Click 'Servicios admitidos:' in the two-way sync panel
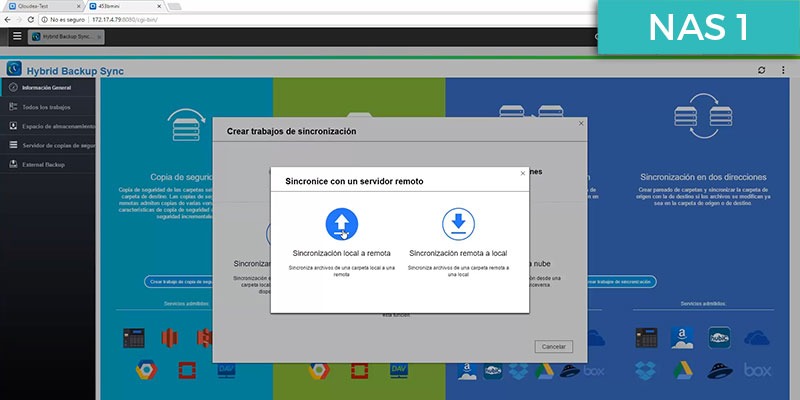Image resolution: width=800 pixels, height=400 pixels. (x=703, y=304)
